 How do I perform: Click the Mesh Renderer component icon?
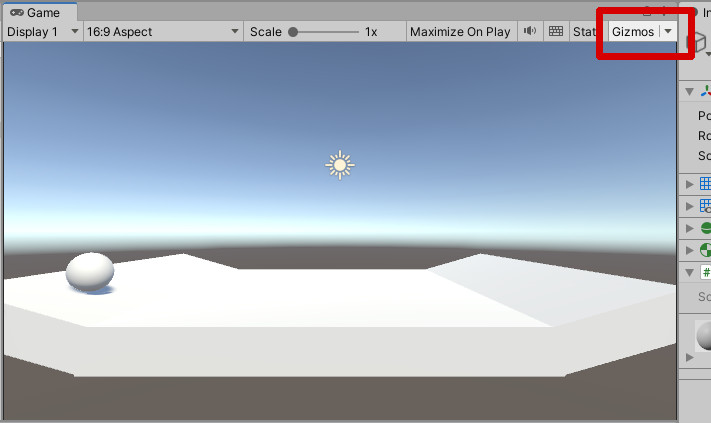click(x=705, y=206)
